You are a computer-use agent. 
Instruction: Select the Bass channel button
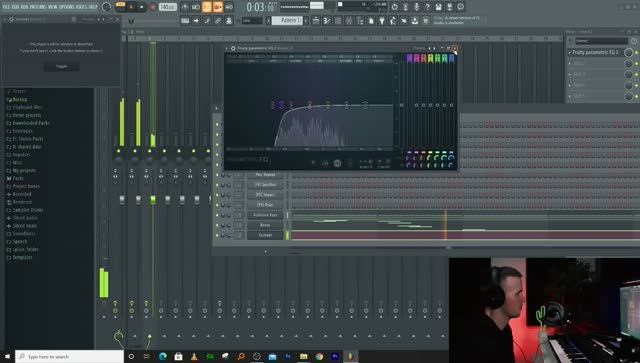pos(265,225)
